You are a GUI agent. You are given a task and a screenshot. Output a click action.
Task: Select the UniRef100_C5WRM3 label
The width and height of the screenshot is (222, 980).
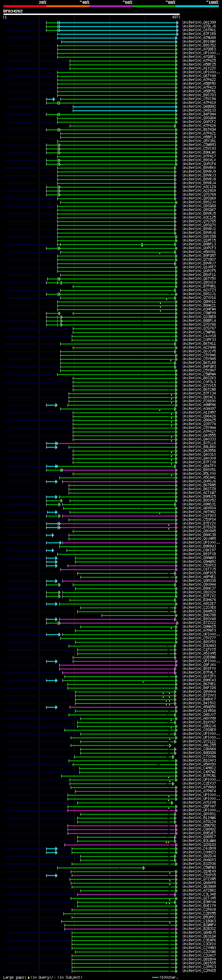click(199, 145)
